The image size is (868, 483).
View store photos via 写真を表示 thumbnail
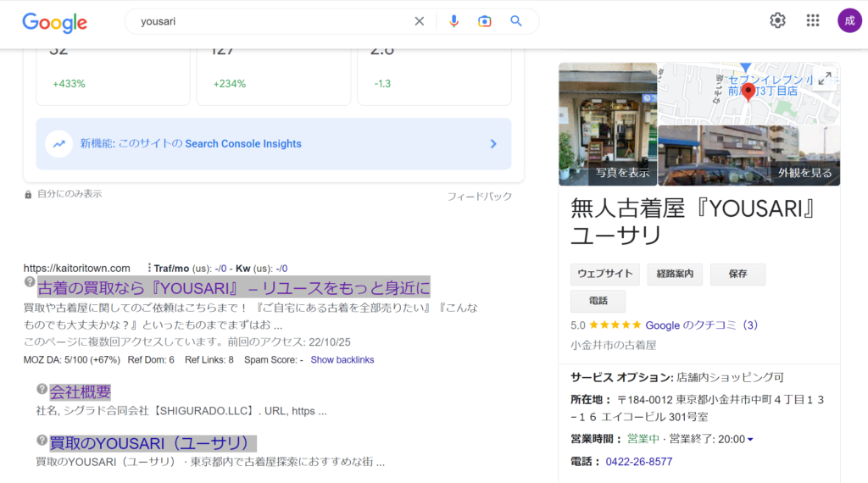click(x=607, y=124)
